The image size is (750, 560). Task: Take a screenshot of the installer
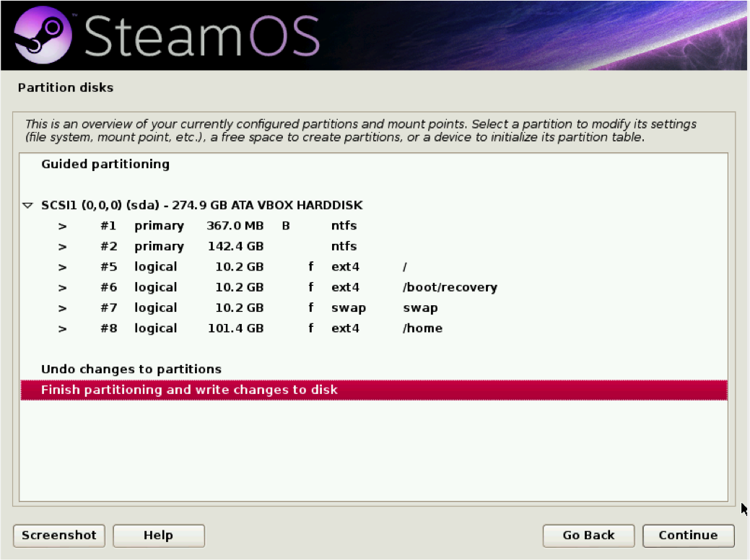coord(58,535)
